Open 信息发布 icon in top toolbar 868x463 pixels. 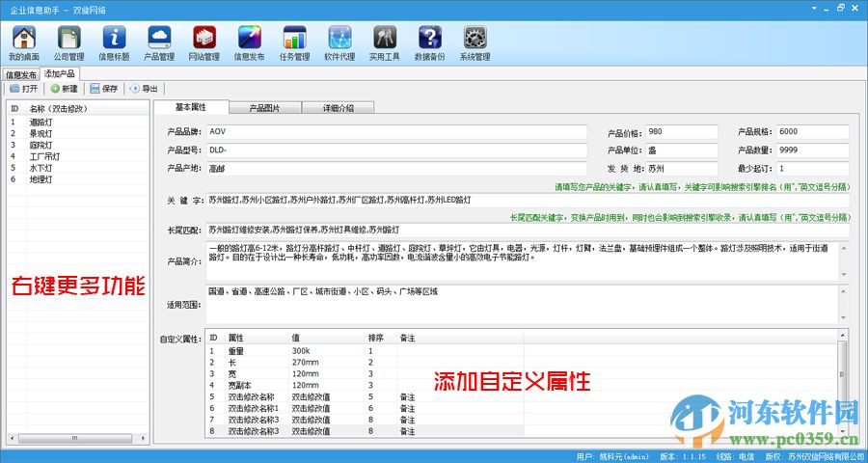tap(250, 42)
